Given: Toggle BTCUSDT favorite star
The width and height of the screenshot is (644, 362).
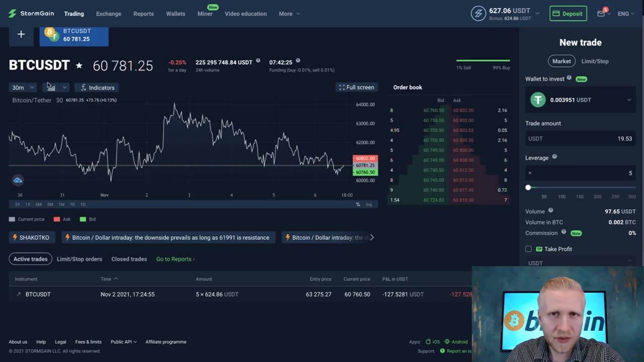Looking at the screenshot, I should pos(79,65).
